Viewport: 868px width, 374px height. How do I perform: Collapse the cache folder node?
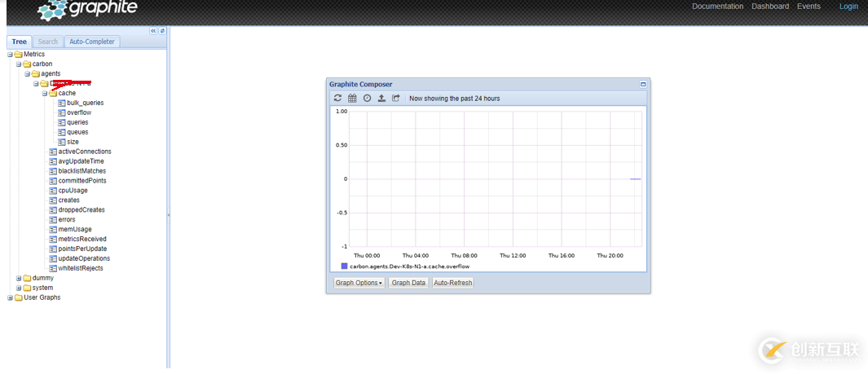coord(45,94)
